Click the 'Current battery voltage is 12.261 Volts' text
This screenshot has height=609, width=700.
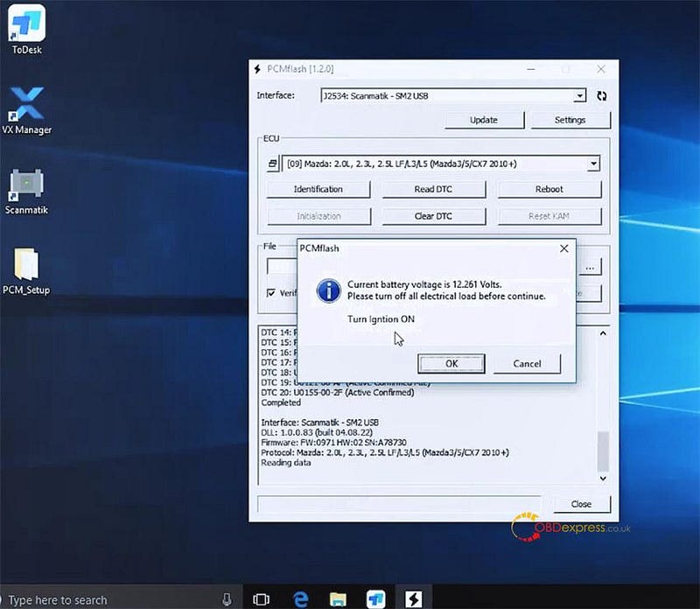click(x=424, y=284)
